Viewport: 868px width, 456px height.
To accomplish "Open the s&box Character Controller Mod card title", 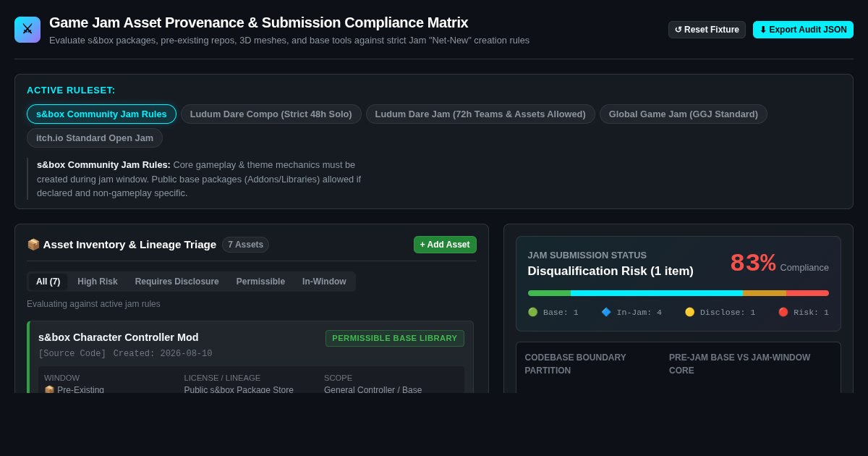I will [119, 337].
